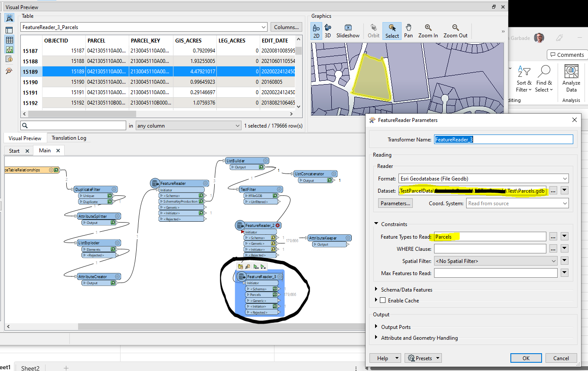Click the Zoom Out tool
The image size is (588, 371).
click(x=455, y=31)
